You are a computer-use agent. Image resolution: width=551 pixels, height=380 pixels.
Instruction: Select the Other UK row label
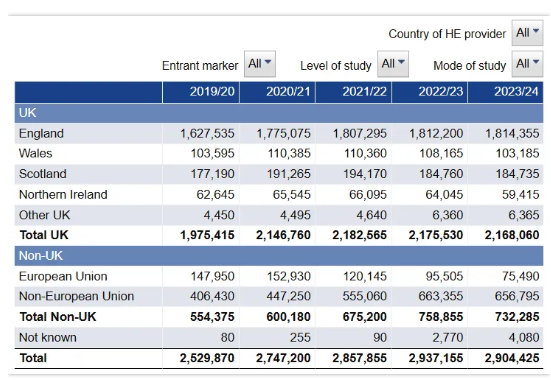coord(45,215)
